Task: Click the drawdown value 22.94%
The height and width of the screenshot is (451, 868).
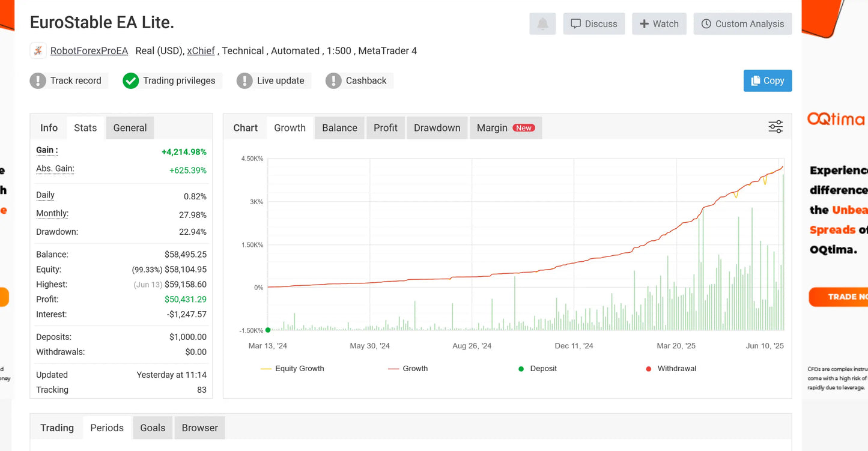Action: pos(193,232)
